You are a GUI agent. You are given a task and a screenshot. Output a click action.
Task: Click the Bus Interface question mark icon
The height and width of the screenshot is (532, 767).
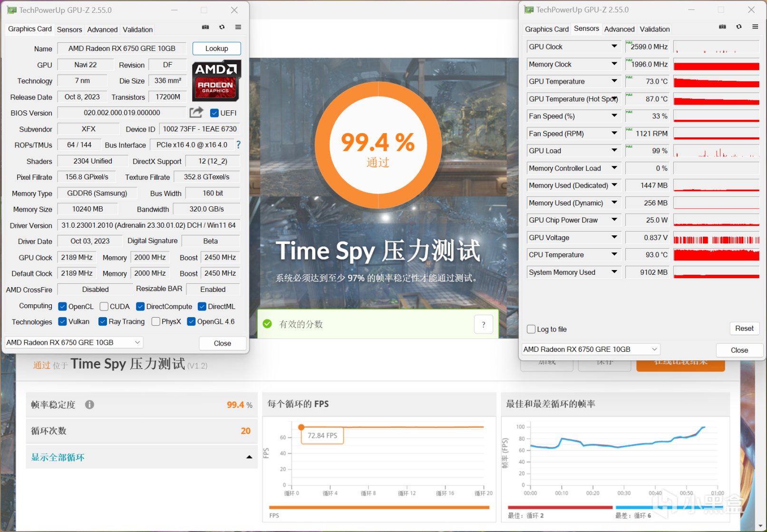coord(239,145)
